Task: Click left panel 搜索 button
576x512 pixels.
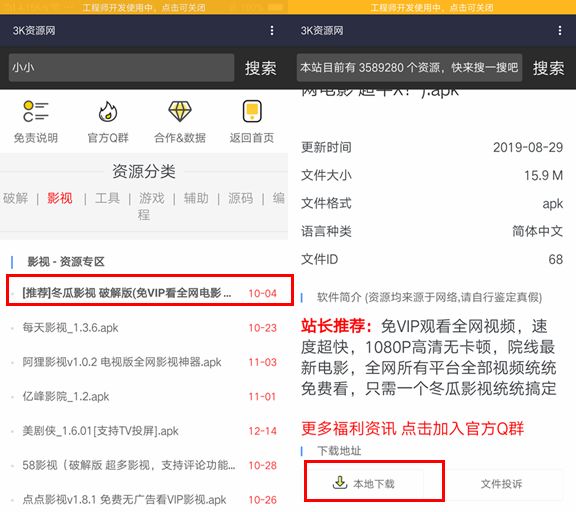Action: click(260, 68)
